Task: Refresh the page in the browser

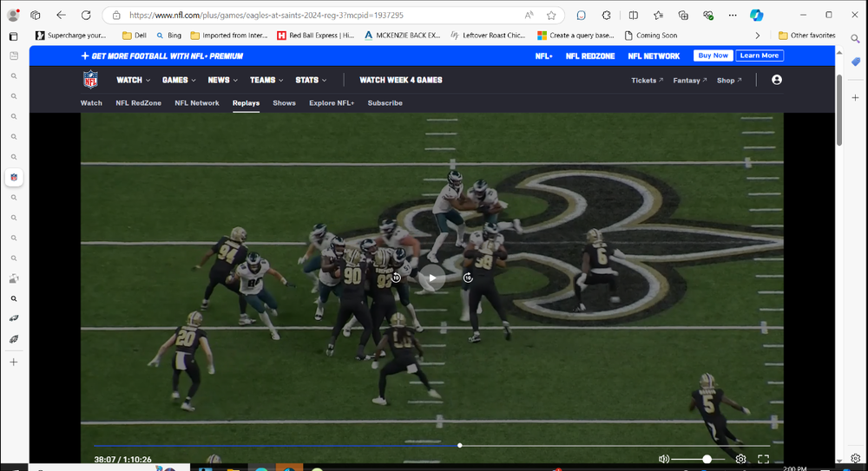Action: (x=86, y=15)
